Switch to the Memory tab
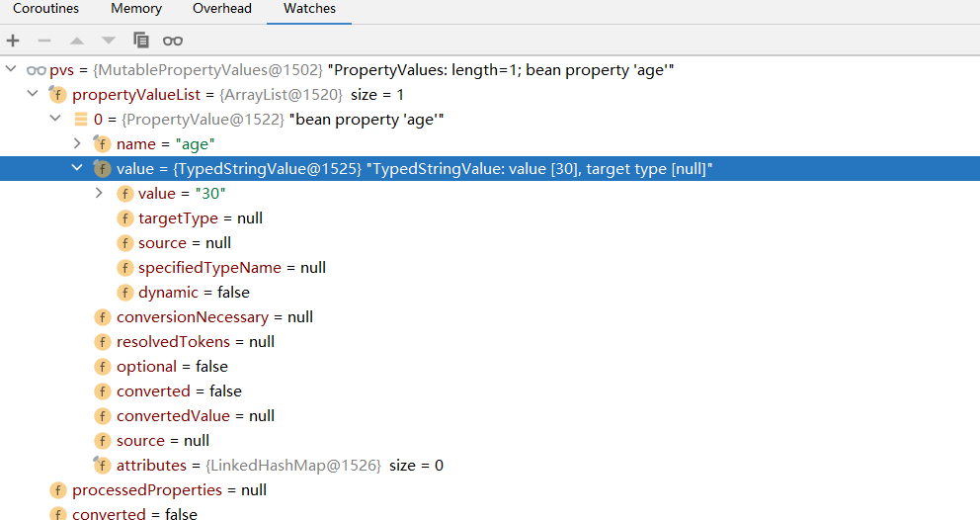The width and height of the screenshot is (980, 520). tap(136, 9)
